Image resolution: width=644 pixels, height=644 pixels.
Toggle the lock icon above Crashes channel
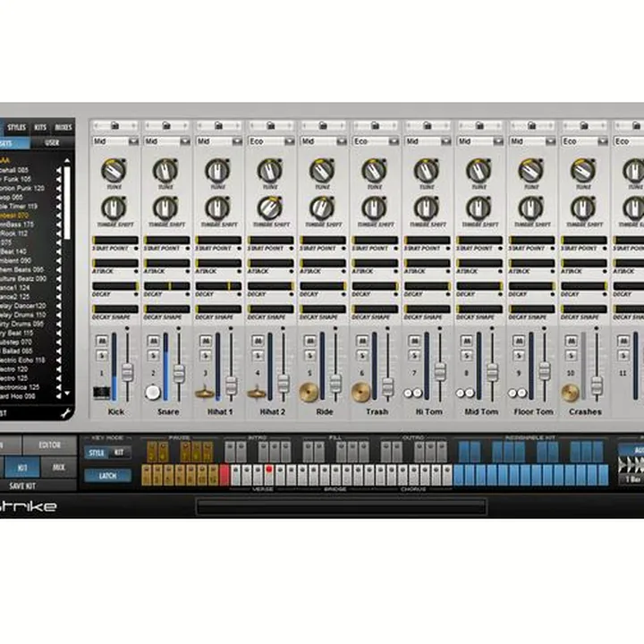tap(583, 126)
